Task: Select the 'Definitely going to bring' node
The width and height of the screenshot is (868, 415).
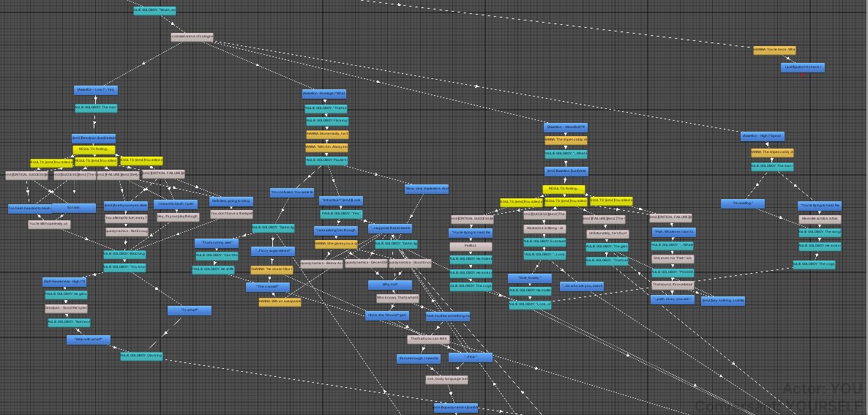Action: point(231,201)
